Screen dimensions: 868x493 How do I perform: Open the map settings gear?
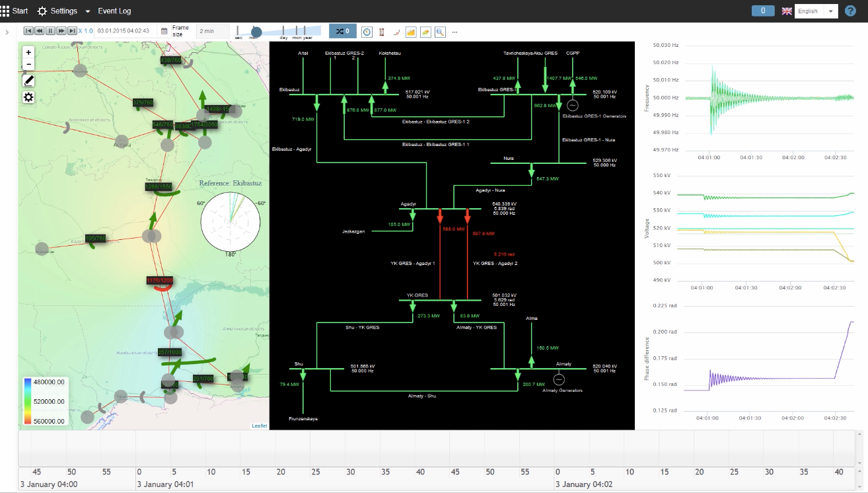click(28, 97)
